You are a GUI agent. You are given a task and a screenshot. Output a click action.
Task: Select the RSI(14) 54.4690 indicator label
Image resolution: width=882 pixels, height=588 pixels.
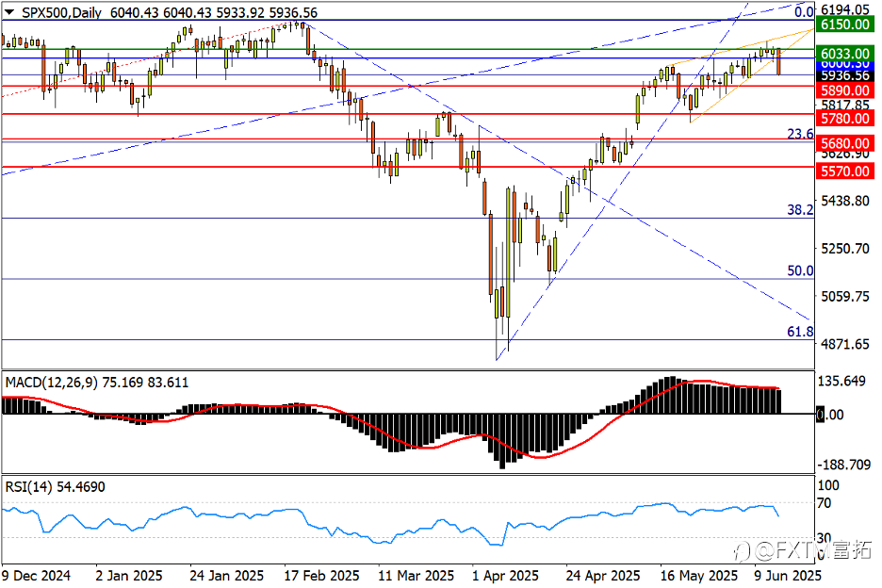coord(55,487)
